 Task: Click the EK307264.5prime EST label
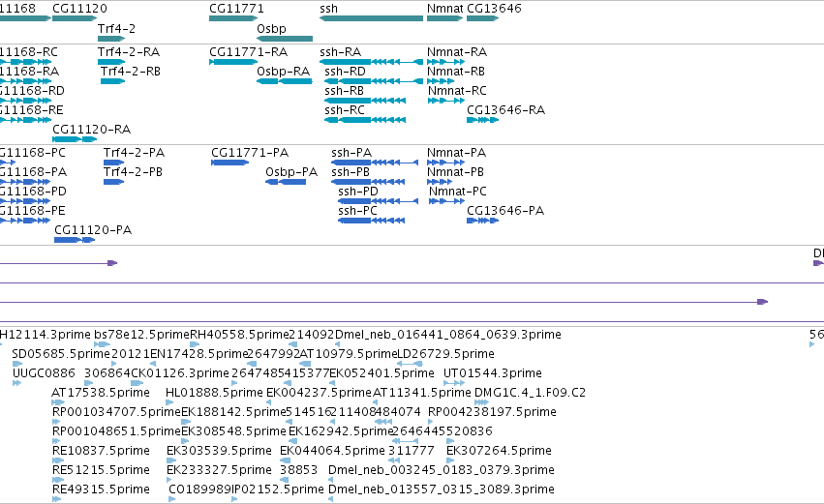pos(499,451)
